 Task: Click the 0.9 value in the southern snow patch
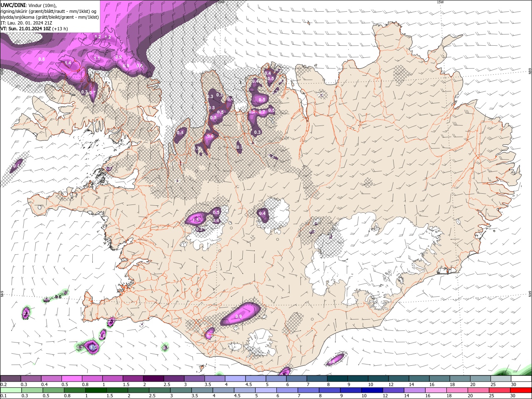point(239,316)
